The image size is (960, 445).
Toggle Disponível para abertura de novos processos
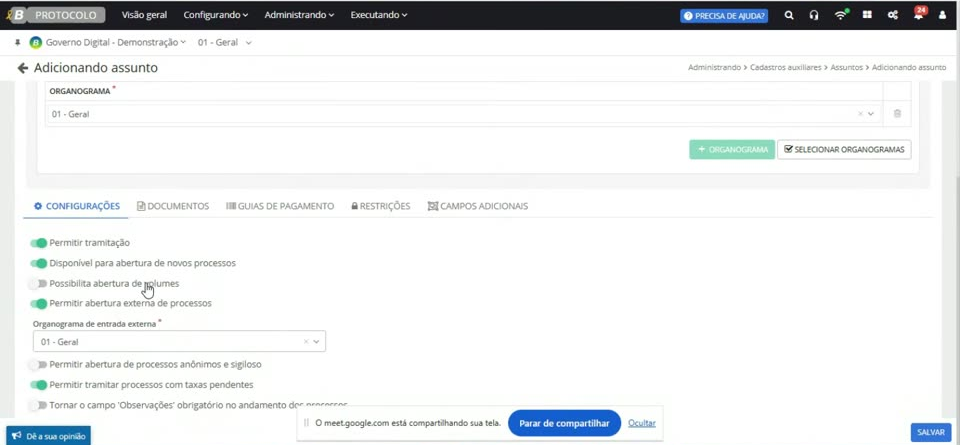click(x=39, y=263)
